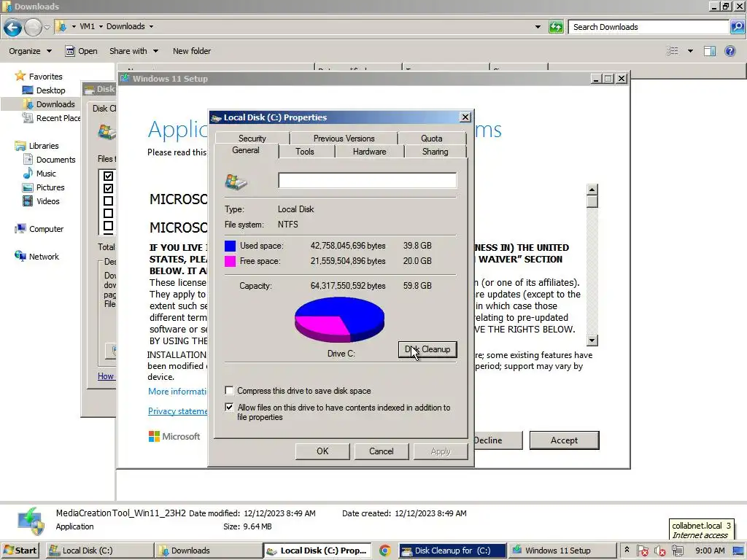Click the green Refresh icon beside address bar
Image resolution: width=747 pixels, height=560 pixels.
(556, 27)
